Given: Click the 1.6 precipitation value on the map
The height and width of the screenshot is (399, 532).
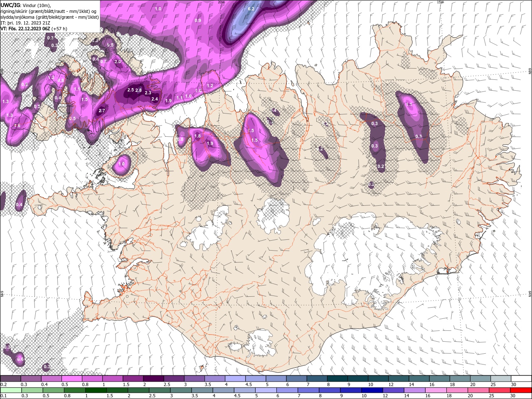Looking at the screenshot, I should click(x=17, y=126).
